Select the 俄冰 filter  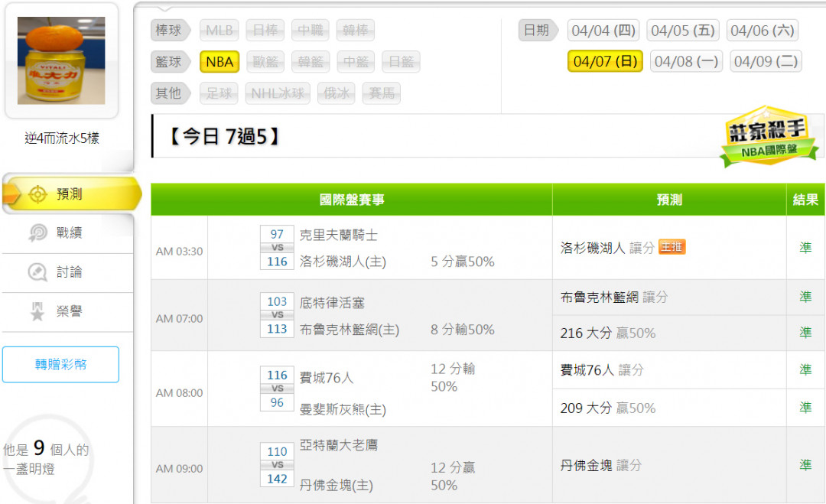337,93
